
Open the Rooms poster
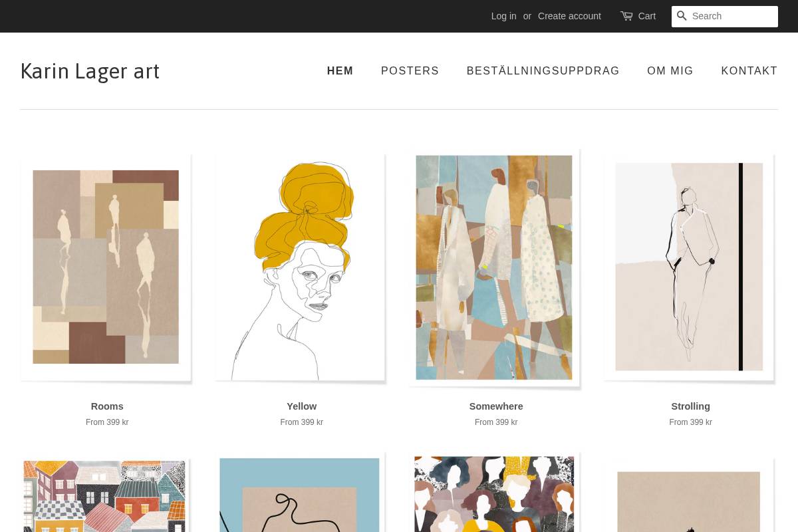pyautogui.click(x=106, y=267)
